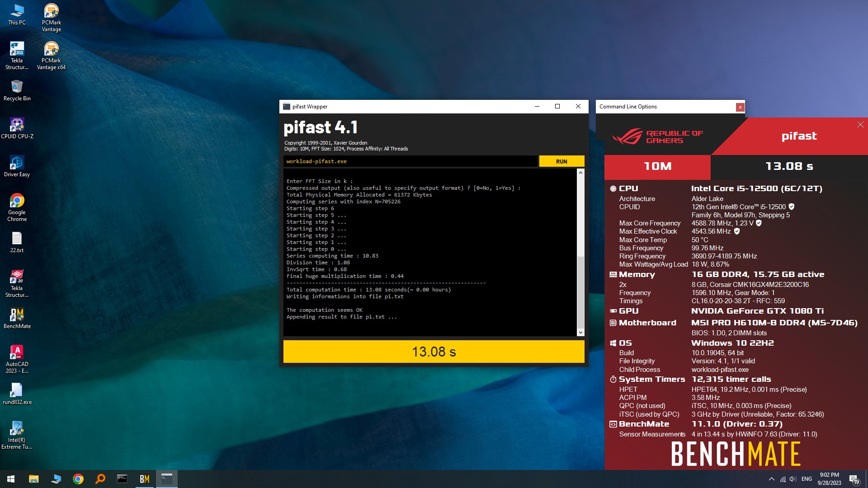The height and width of the screenshot is (488, 868).
Task: Click the console scrollbar up arrow
Action: 580,173
